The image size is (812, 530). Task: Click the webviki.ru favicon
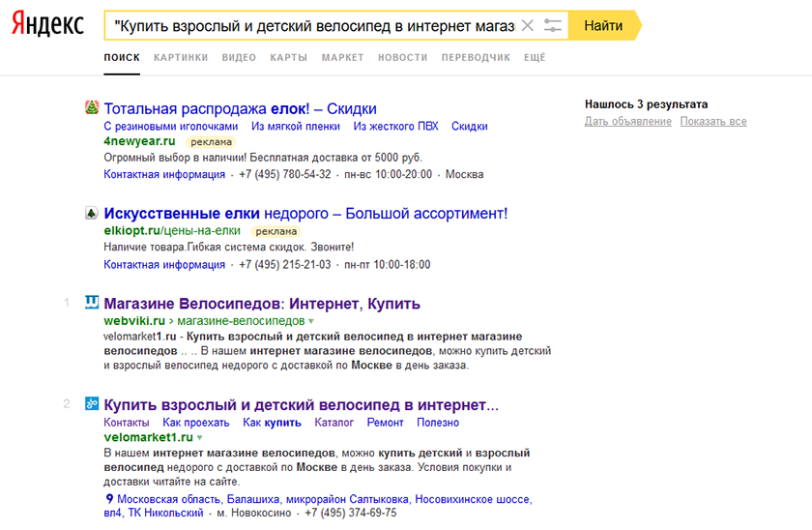click(92, 302)
